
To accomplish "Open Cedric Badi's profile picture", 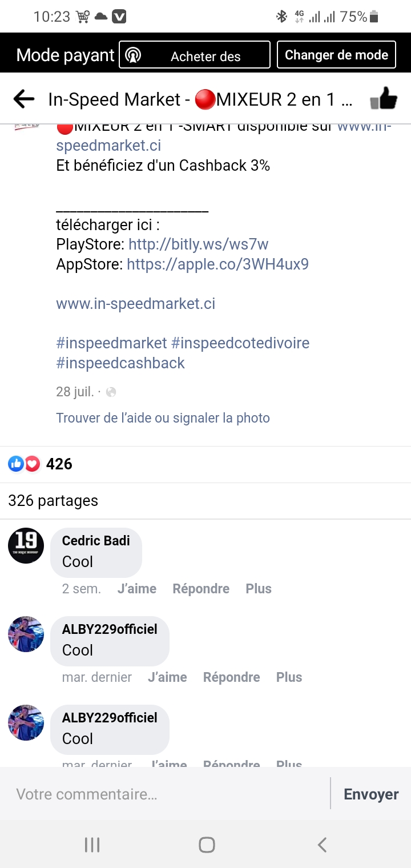I will [26, 545].
